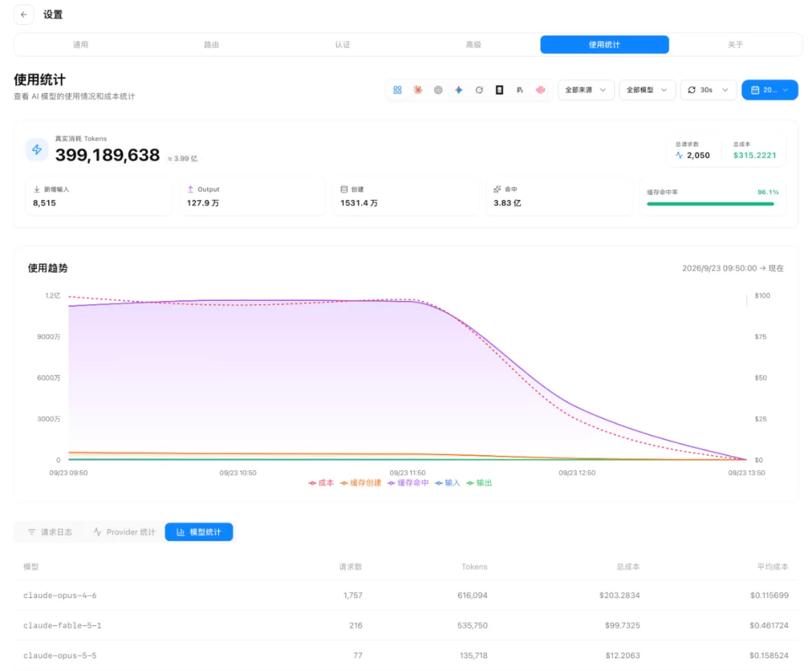Switch to the 路由 settings tab
The image size is (812, 671).
(211, 44)
